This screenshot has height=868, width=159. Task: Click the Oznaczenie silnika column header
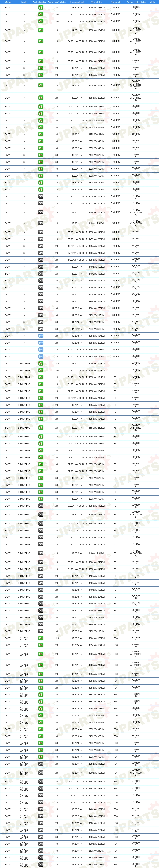(x=136, y=2)
